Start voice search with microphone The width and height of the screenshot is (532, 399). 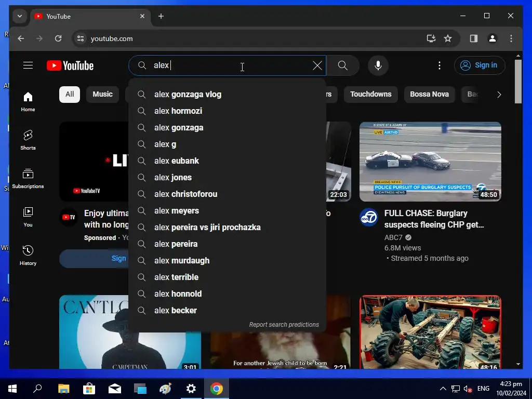[x=378, y=65]
